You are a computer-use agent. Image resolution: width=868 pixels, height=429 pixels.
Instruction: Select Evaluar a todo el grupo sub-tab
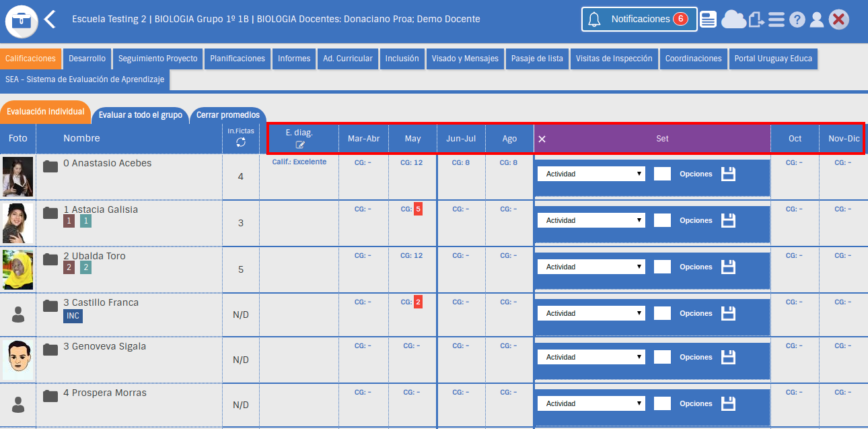141,115
